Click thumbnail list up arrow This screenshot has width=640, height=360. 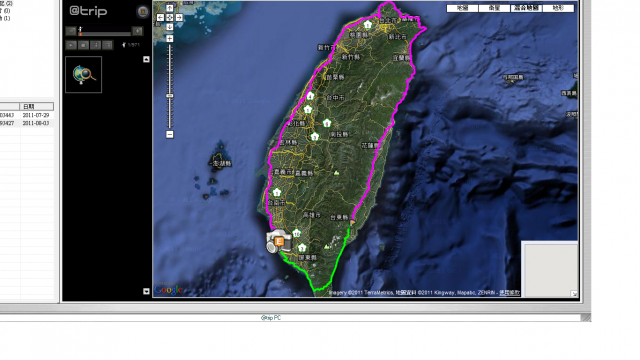click(147, 60)
